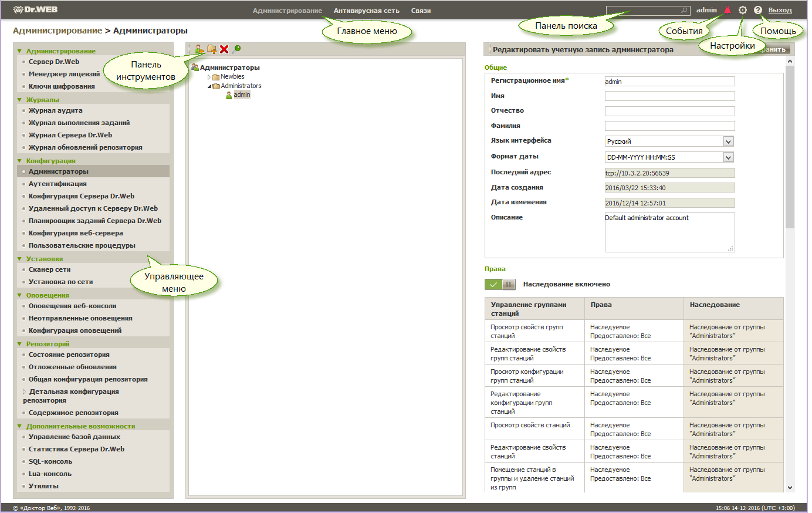This screenshot has width=812, height=513.
Task: Click the admin username in header
Action: pyautogui.click(x=706, y=10)
